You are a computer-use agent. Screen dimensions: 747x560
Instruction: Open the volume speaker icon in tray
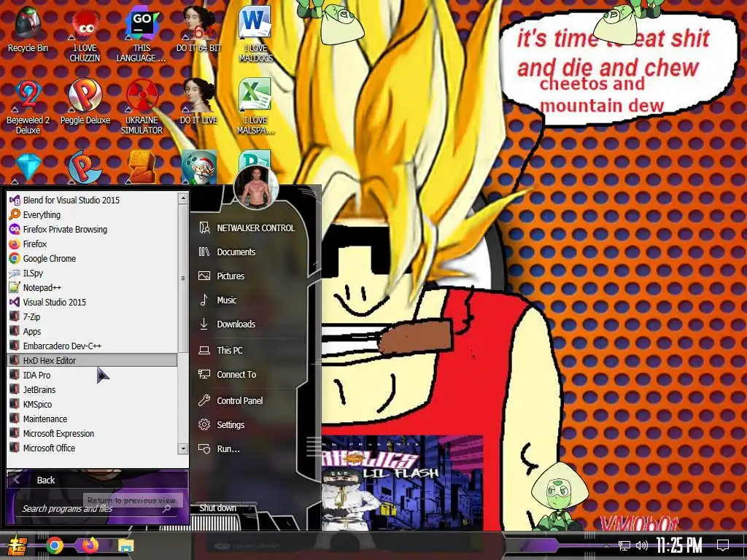click(x=642, y=545)
